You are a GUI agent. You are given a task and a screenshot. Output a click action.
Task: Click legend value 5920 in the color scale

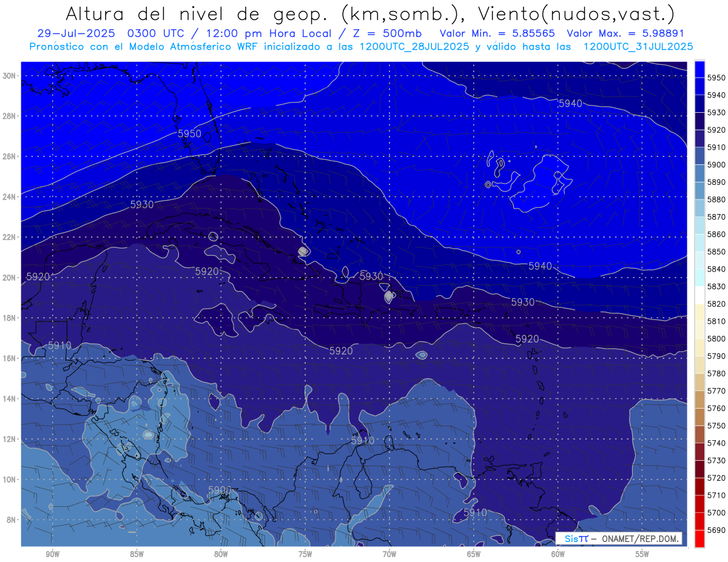click(716, 130)
